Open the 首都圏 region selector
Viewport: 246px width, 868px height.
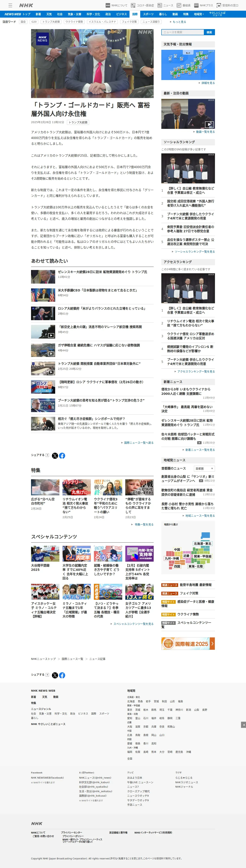(x=204, y=469)
